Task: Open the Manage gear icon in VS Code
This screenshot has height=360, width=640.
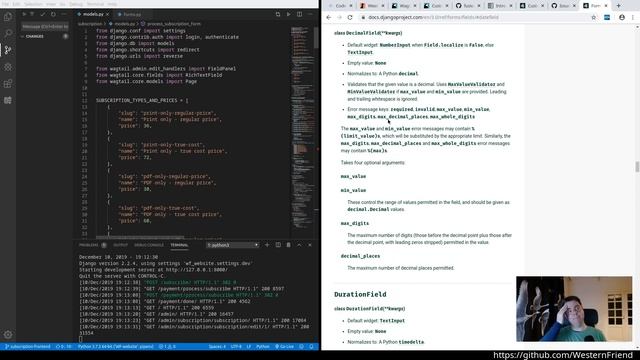Action: click(8, 334)
